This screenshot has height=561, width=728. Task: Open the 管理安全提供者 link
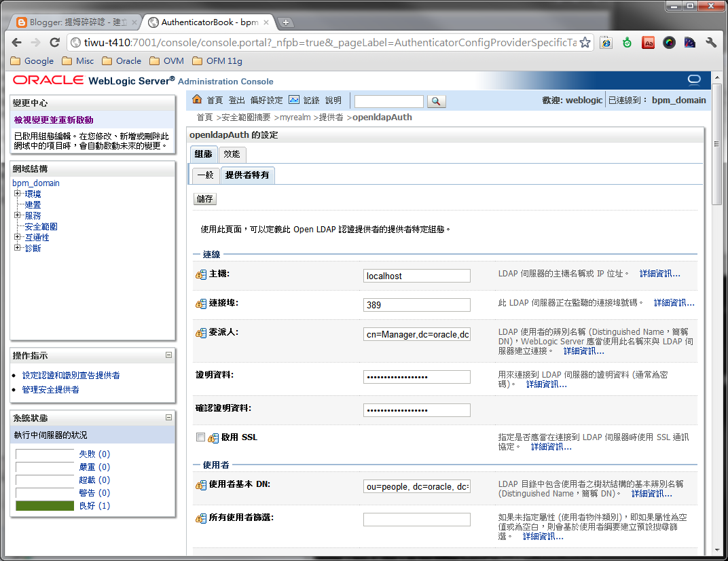point(51,390)
